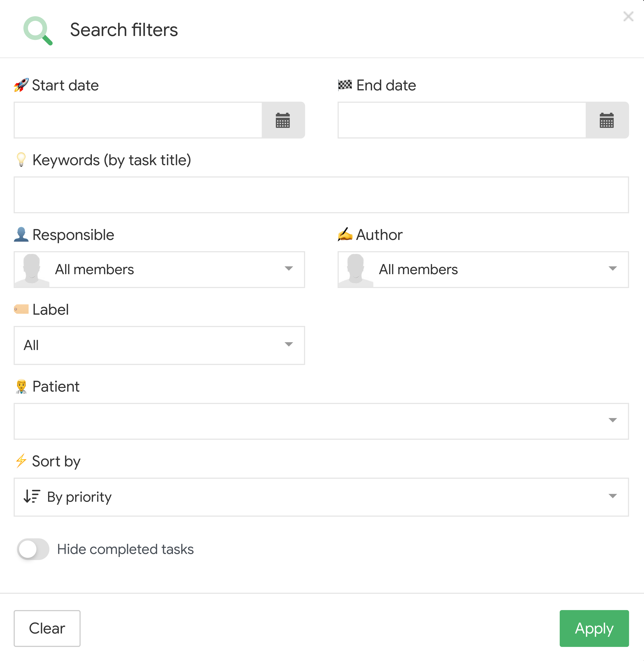Click the checkered flag icon by End date
The height and width of the screenshot is (661, 644).
(x=345, y=85)
